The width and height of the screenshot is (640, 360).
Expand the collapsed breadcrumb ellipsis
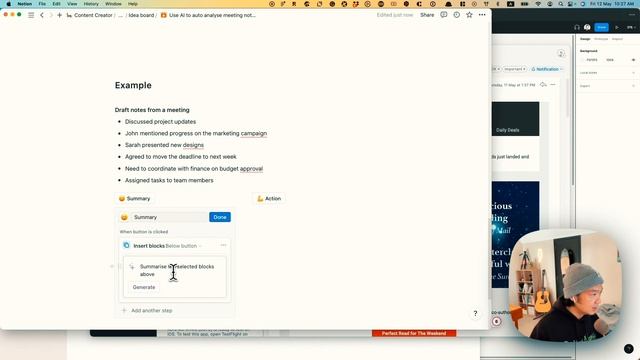pos(120,15)
